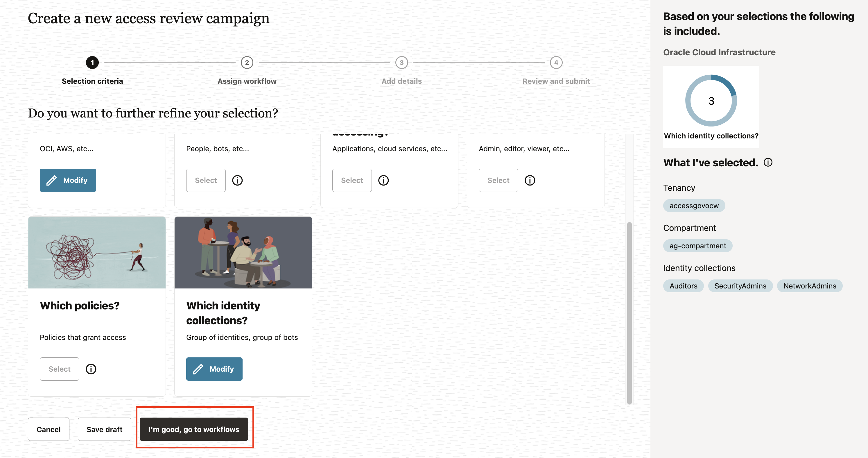Click the Which identity collections card illustration
Screen dimensions: 868x458
click(243, 253)
